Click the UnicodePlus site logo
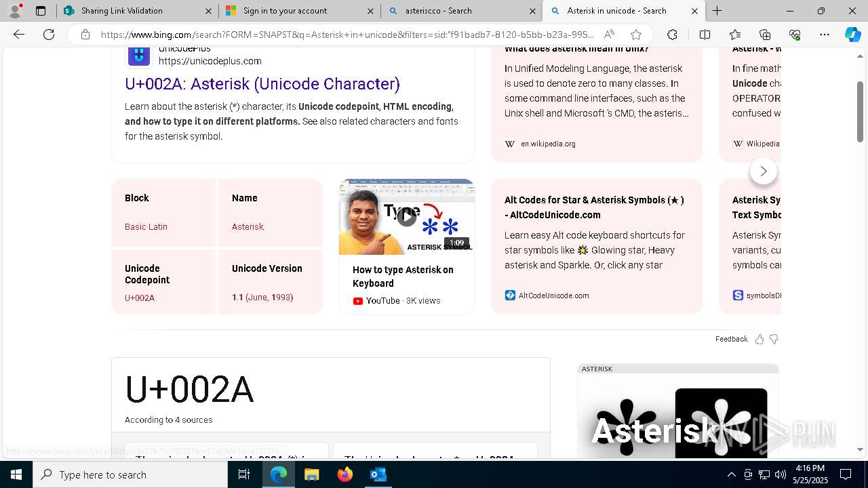The image size is (868, 488). click(x=138, y=56)
